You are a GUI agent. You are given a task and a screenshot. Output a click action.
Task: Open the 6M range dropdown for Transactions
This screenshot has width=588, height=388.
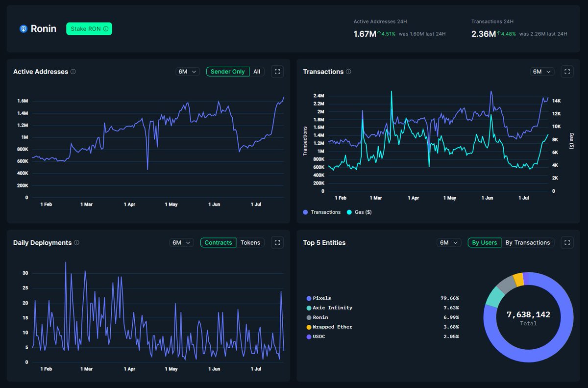tap(542, 72)
